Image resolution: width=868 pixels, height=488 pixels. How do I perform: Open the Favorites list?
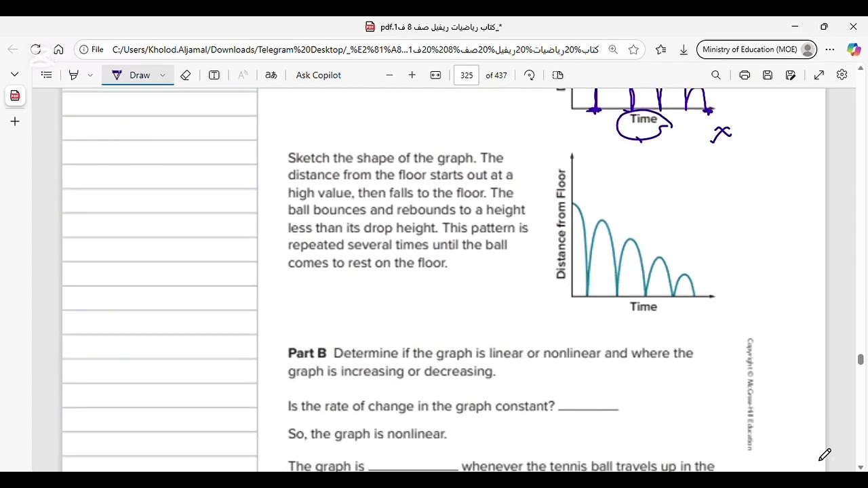click(x=661, y=49)
